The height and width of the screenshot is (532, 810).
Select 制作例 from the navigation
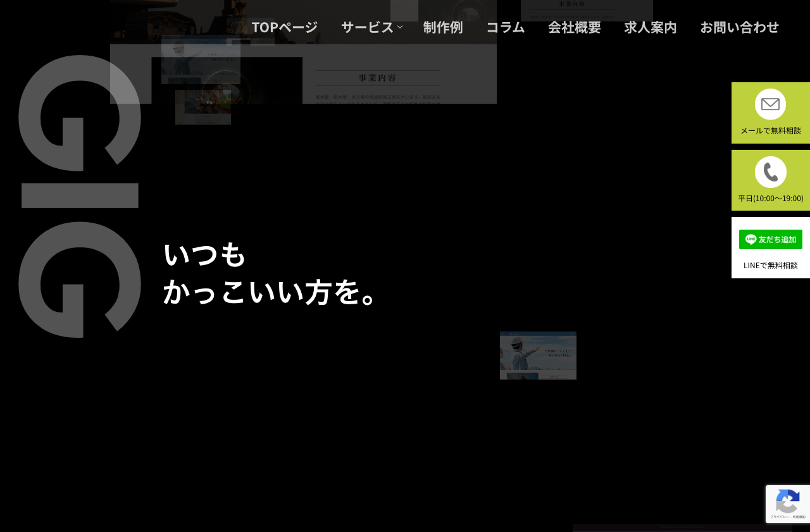(x=443, y=27)
